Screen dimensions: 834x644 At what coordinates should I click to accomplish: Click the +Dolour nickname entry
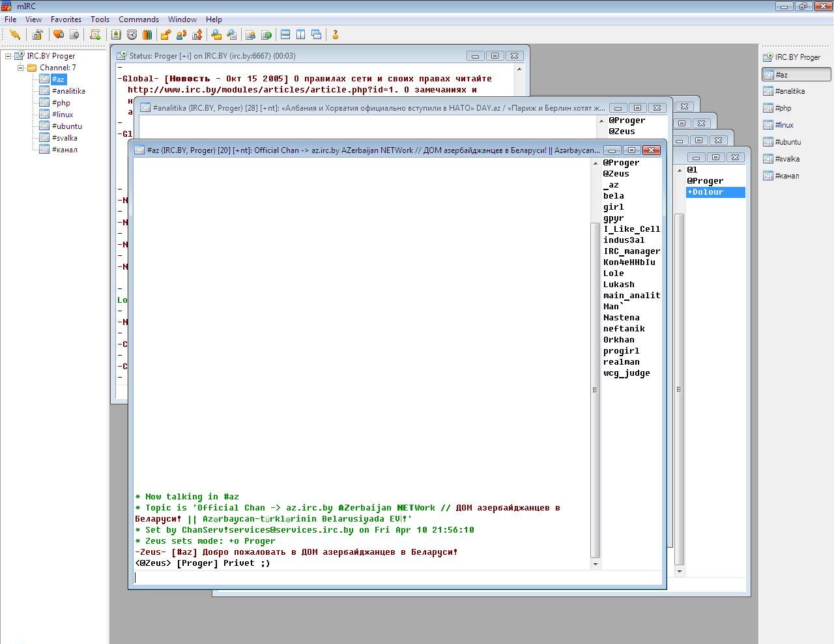706,192
